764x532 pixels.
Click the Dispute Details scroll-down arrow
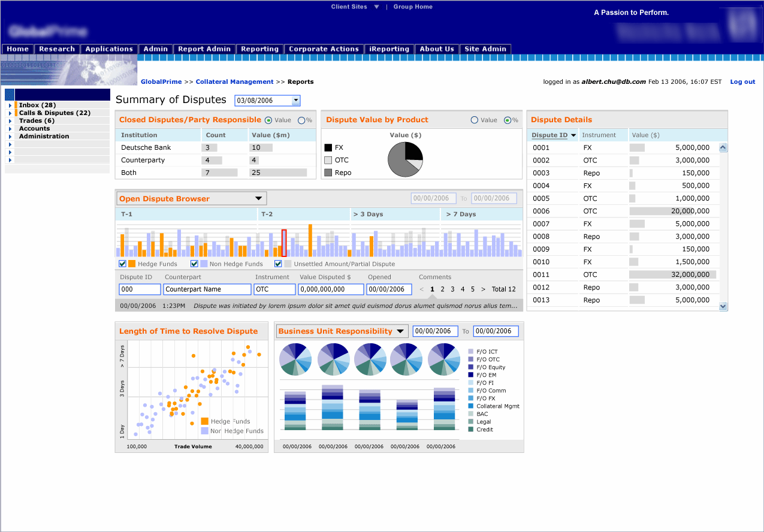[723, 306]
